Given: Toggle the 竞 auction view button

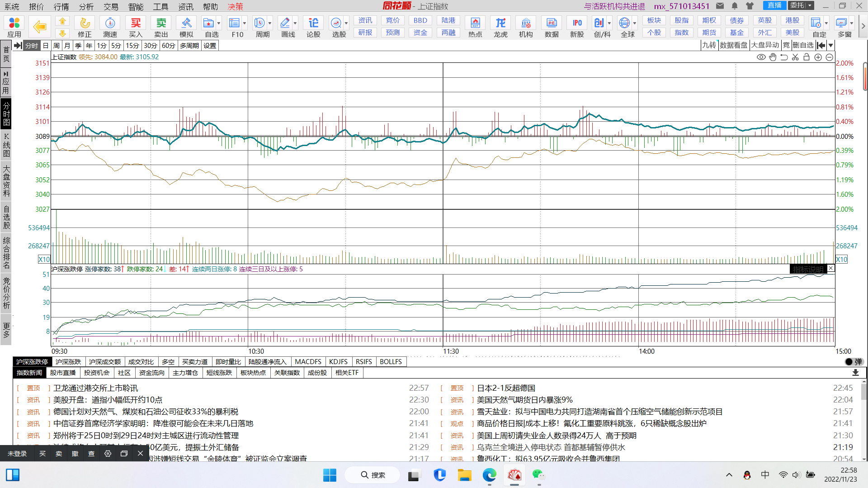Looking at the screenshot, I should [x=787, y=45].
